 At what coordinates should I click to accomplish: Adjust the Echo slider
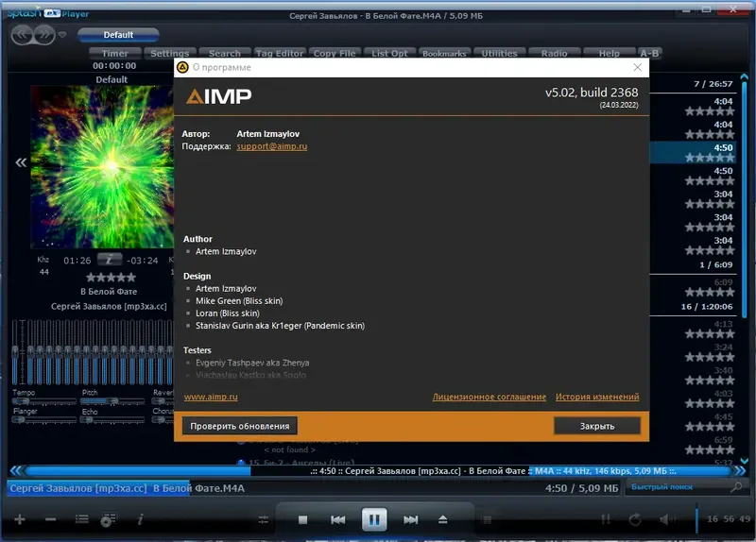(x=112, y=419)
